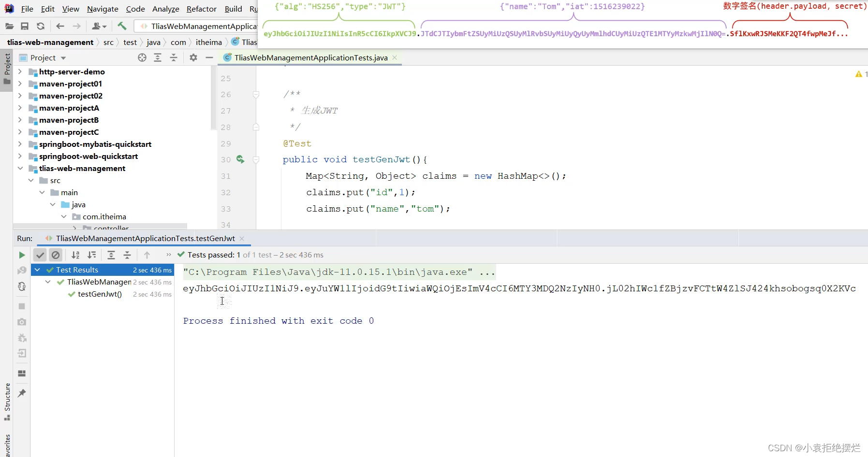Close the testGenJwt Run tab
The height and width of the screenshot is (457, 868).
click(242, 239)
